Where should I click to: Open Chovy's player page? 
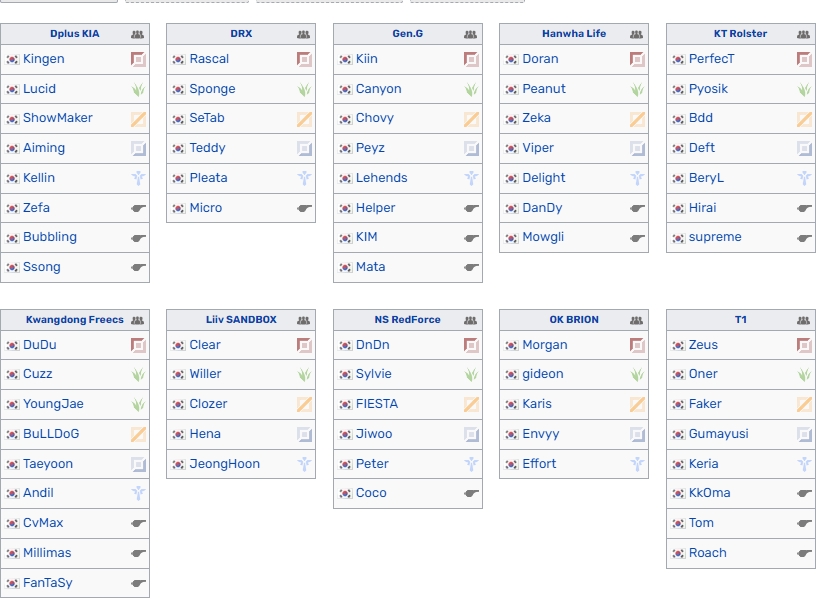[374, 118]
